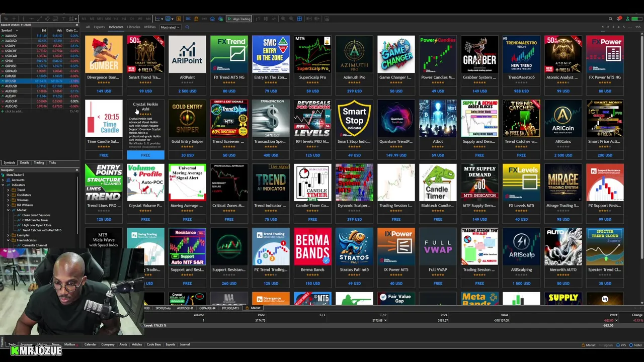Click the 149 USD price for Divergence Bomber

104,91
